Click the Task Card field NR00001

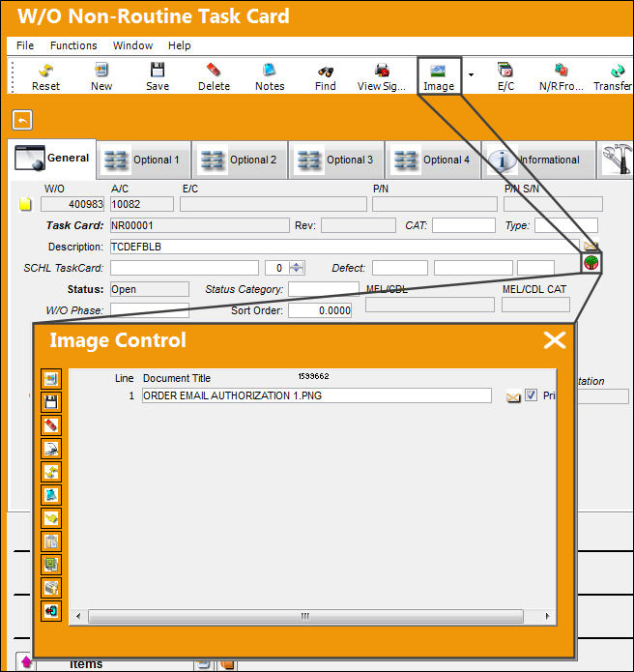pos(200,225)
